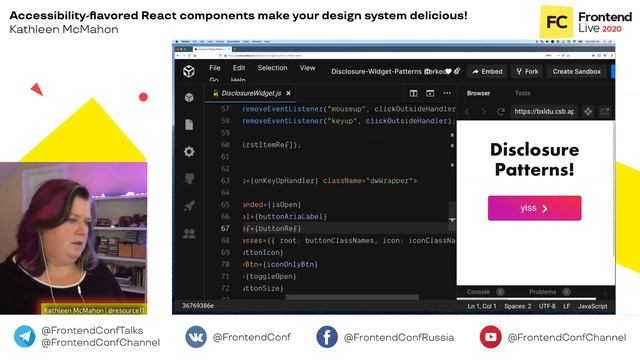Click the 36769386e commit hash in status bar
Viewport: 640px width, 360px height.
pyautogui.click(x=198, y=306)
